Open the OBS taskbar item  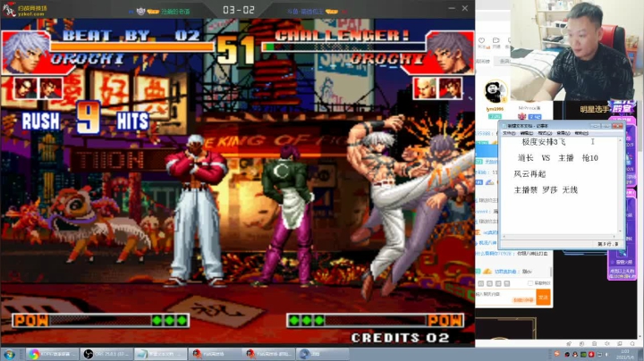[106, 354]
